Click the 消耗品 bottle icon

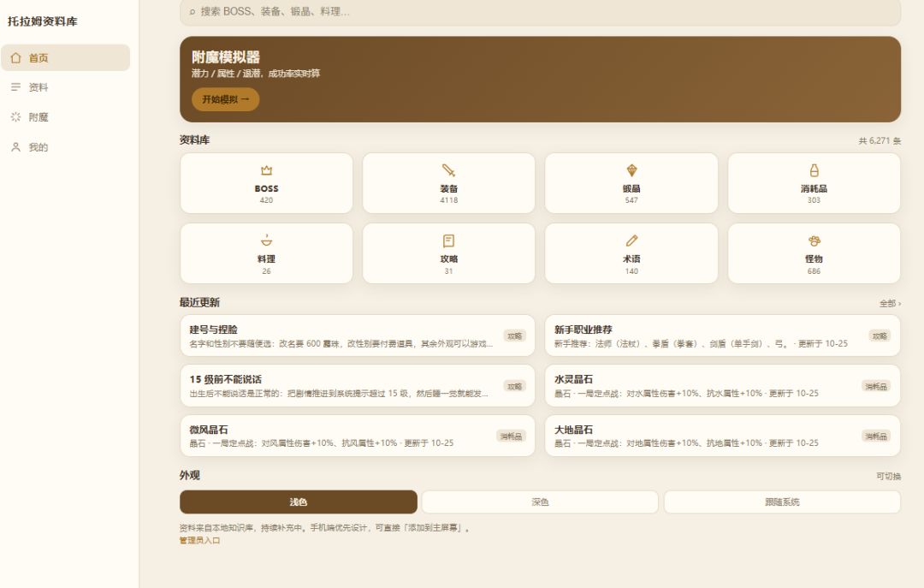pos(814,170)
